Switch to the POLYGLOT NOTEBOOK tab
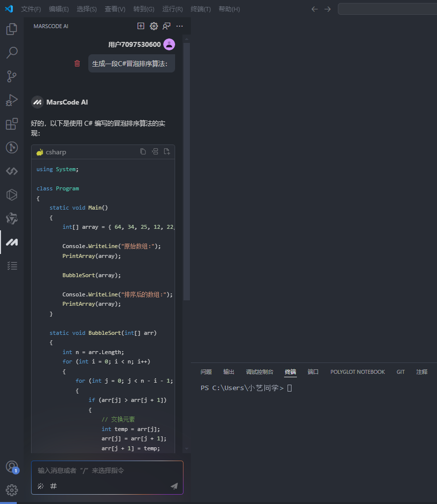 358,372
